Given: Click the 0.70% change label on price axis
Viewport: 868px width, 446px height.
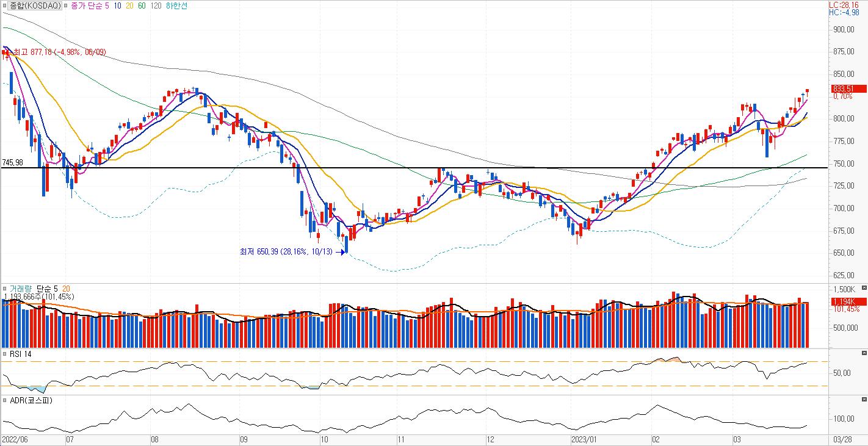Looking at the screenshot, I should pos(842,96).
